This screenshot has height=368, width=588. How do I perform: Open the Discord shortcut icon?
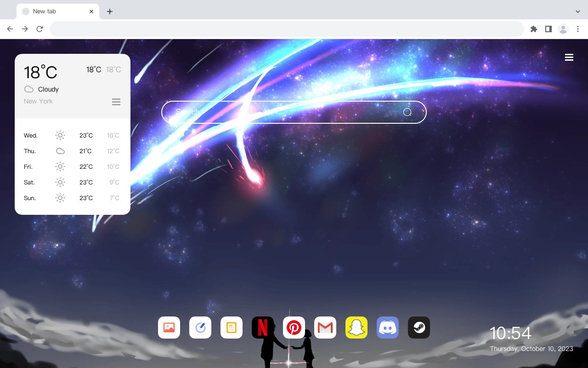pos(388,328)
